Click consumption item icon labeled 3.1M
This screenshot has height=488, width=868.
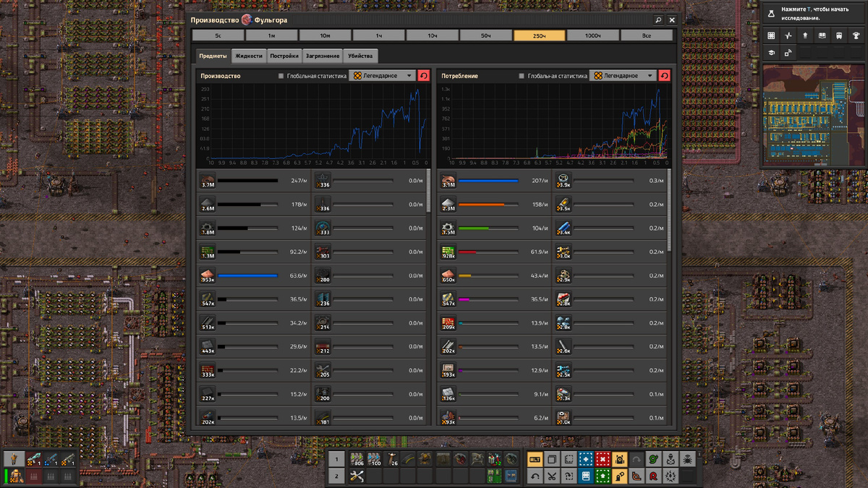click(x=448, y=181)
